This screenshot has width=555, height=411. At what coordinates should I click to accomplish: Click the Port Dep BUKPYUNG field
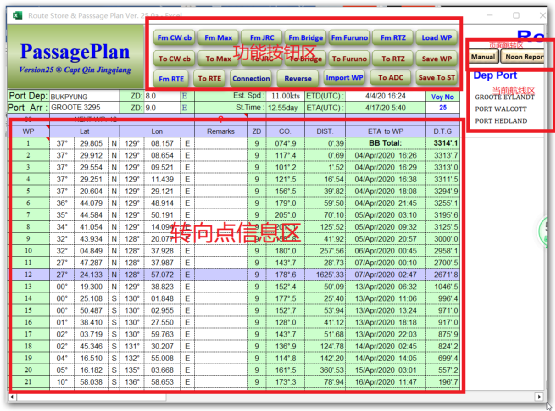84,96
